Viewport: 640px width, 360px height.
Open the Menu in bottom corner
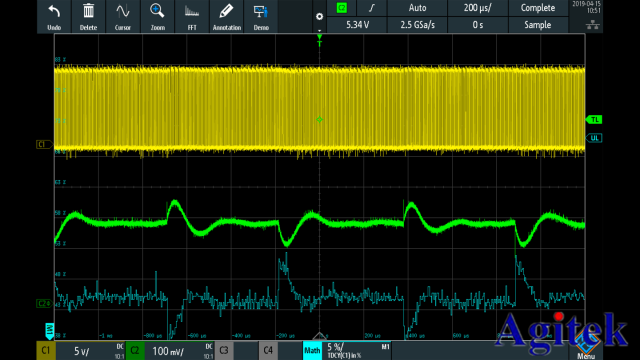pos(587,349)
